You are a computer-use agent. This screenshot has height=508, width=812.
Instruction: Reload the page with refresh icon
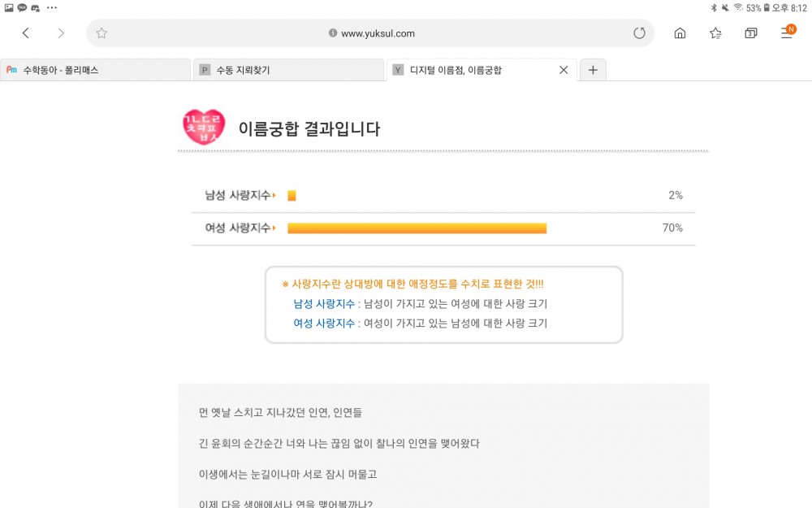click(x=640, y=33)
